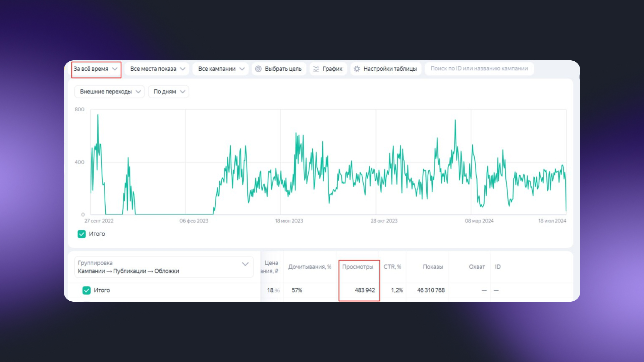The image size is (644, 362).
Task: Click the '46 310 768' impressions total cell
Action: (431, 291)
